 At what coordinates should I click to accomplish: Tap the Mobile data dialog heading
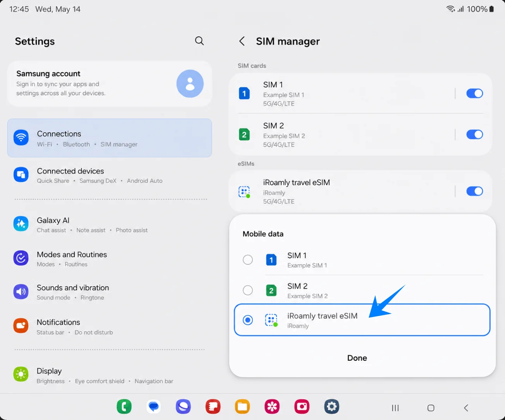coord(263,234)
